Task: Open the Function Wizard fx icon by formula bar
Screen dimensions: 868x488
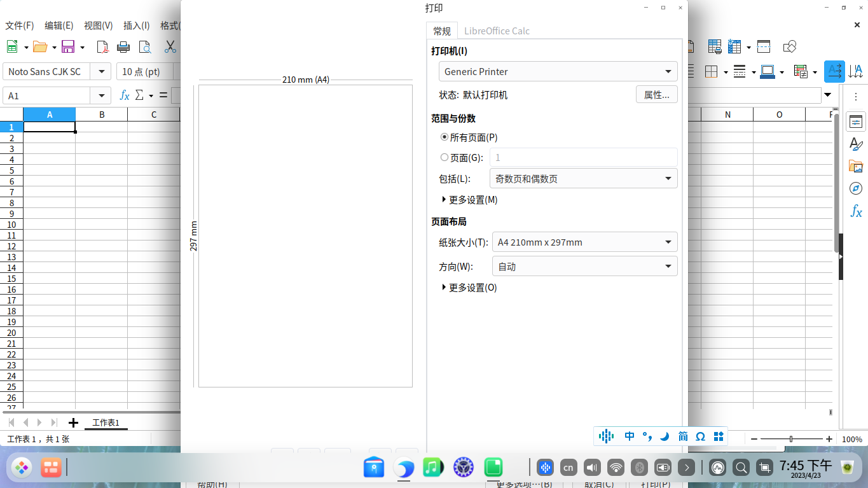Action: pyautogui.click(x=125, y=95)
